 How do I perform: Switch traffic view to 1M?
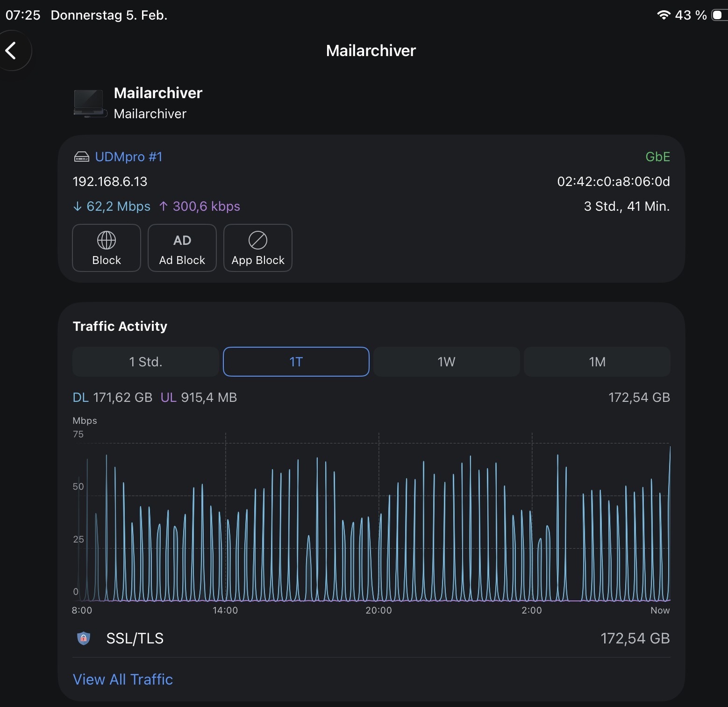[x=597, y=362]
